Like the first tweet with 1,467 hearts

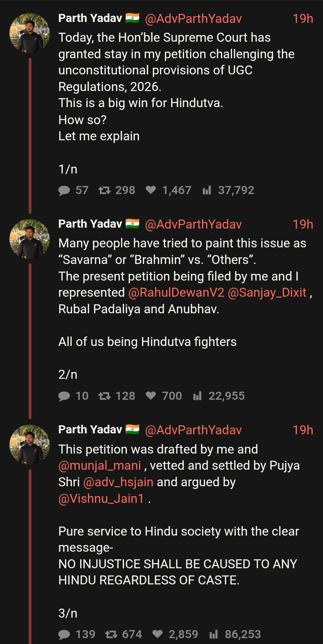click(x=151, y=190)
